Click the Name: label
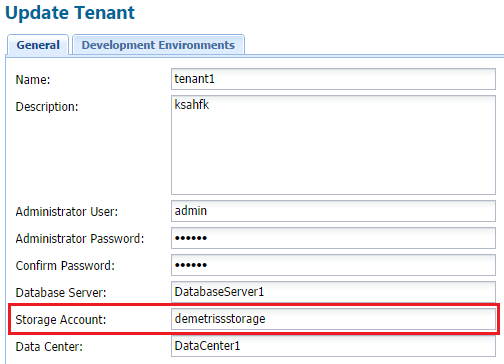This screenshot has height=364, width=504. click(x=33, y=80)
